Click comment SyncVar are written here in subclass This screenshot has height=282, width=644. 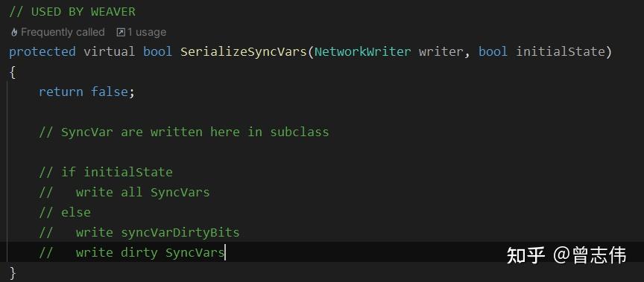184,132
